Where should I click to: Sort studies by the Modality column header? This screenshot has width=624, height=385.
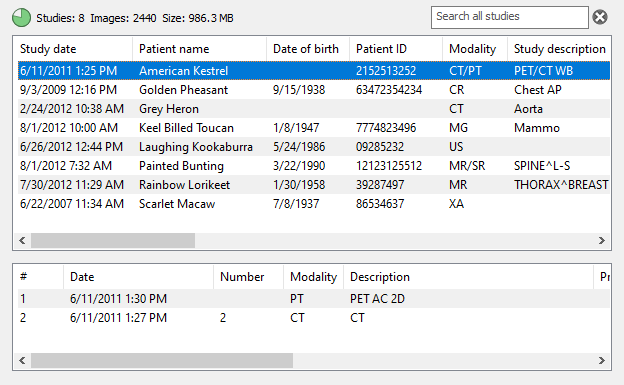tap(475, 49)
